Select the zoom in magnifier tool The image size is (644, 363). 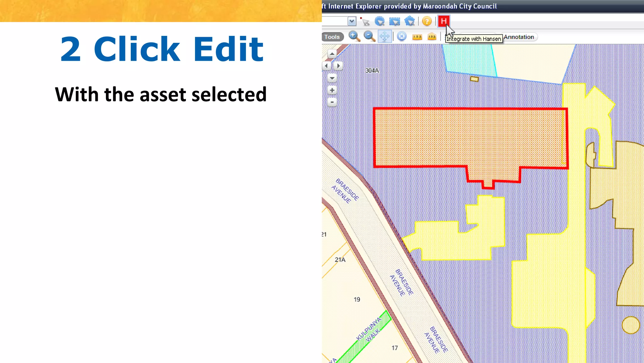coord(354,37)
